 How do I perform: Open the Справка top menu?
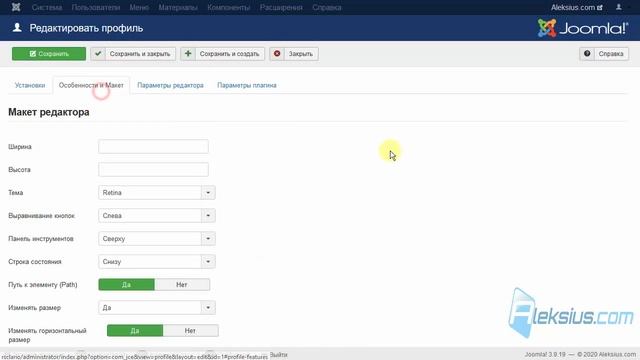pos(327,7)
